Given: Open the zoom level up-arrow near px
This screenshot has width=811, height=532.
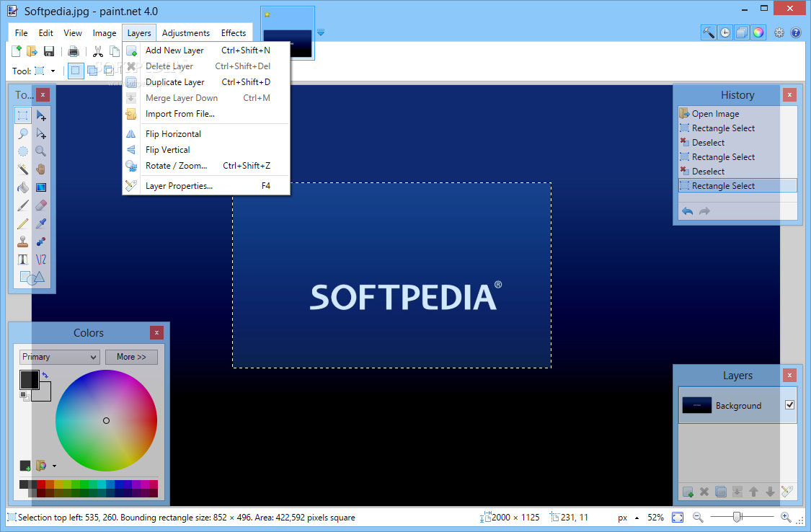Looking at the screenshot, I should point(637,518).
